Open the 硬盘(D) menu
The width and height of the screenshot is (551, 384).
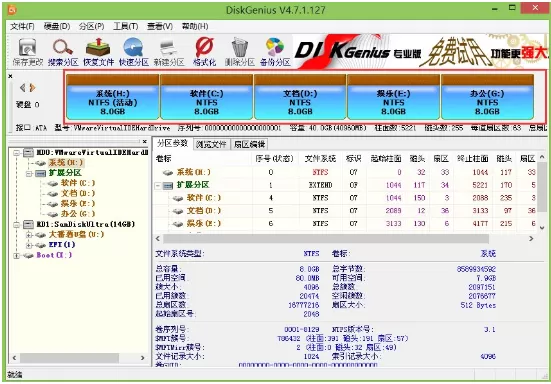[x=57, y=26]
